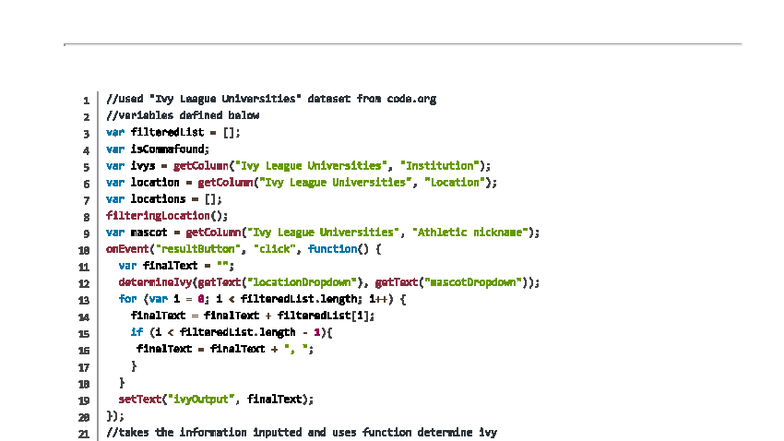Click line number 1 in the gutter
Viewport: 784px width, 441px height.
[x=86, y=100]
